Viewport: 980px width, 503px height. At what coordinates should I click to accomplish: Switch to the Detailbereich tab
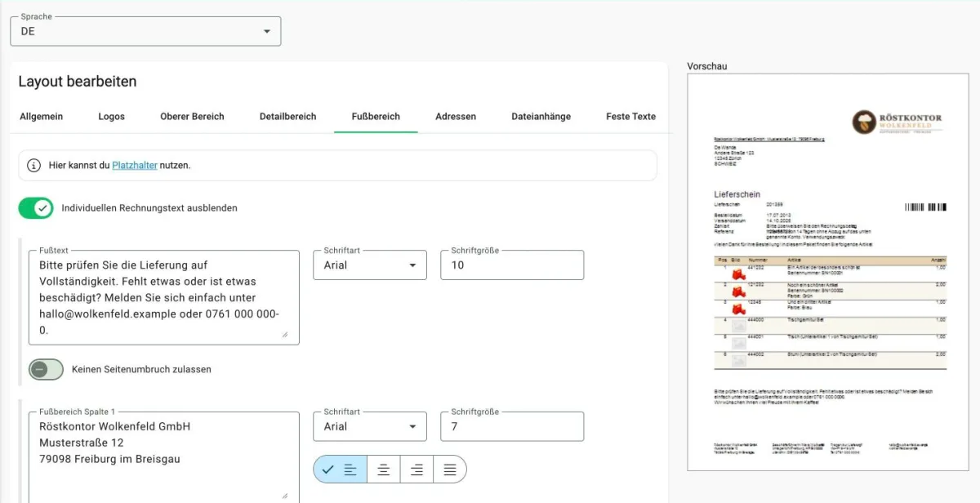[287, 117]
